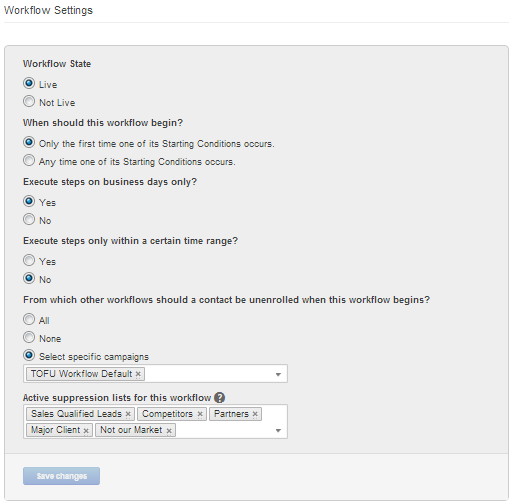Select All workflows to unenroll
The width and height of the screenshot is (512, 502).
click(29, 319)
